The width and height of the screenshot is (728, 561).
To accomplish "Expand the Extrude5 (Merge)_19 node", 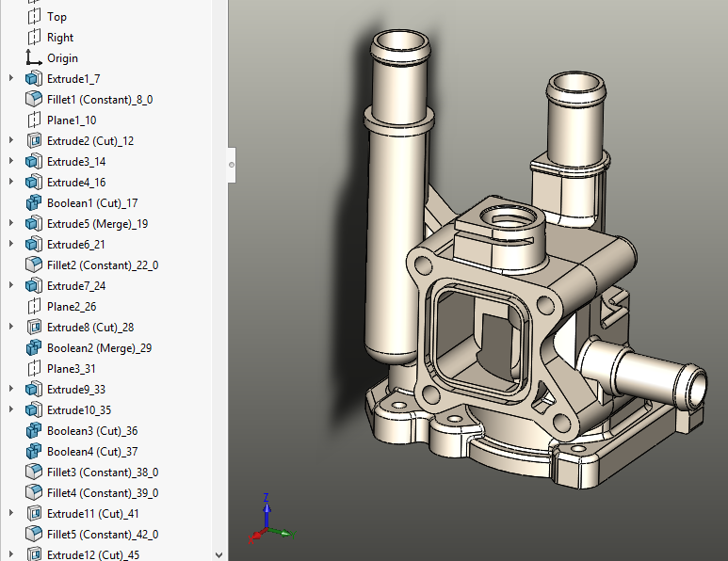I will coord(11,223).
